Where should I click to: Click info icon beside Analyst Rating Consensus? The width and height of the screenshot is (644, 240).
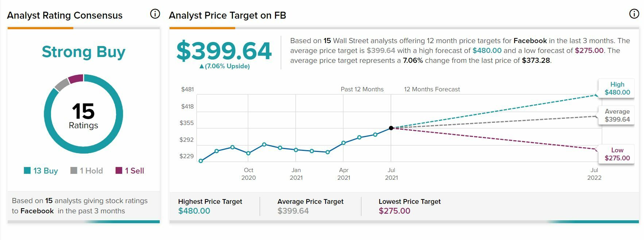(155, 14)
